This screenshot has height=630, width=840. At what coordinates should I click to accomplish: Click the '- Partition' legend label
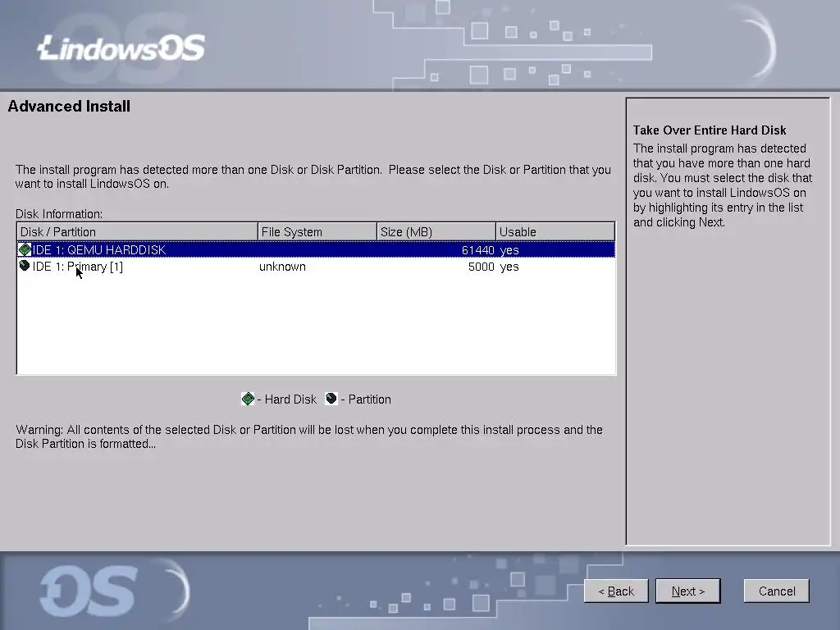click(x=366, y=399)
